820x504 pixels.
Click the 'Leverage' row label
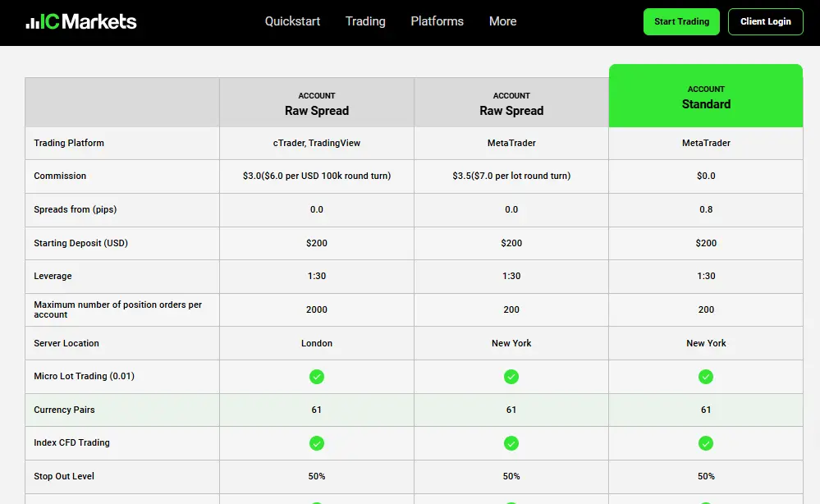[53, 276]
